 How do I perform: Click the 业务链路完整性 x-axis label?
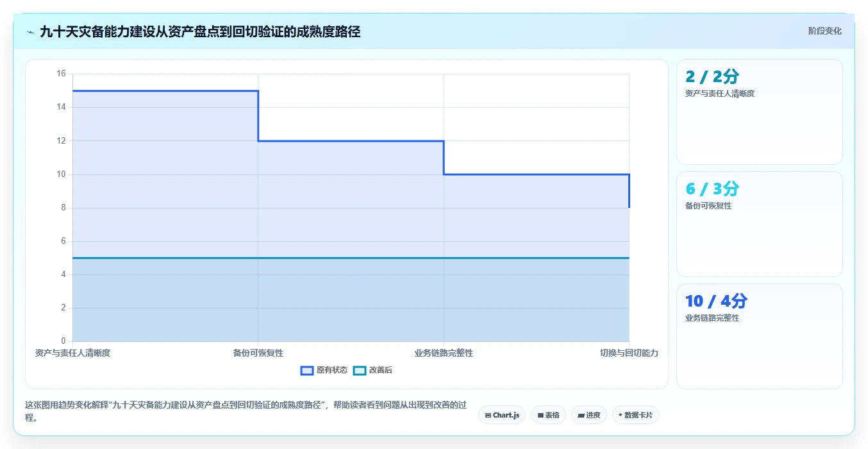click(444, 353)
